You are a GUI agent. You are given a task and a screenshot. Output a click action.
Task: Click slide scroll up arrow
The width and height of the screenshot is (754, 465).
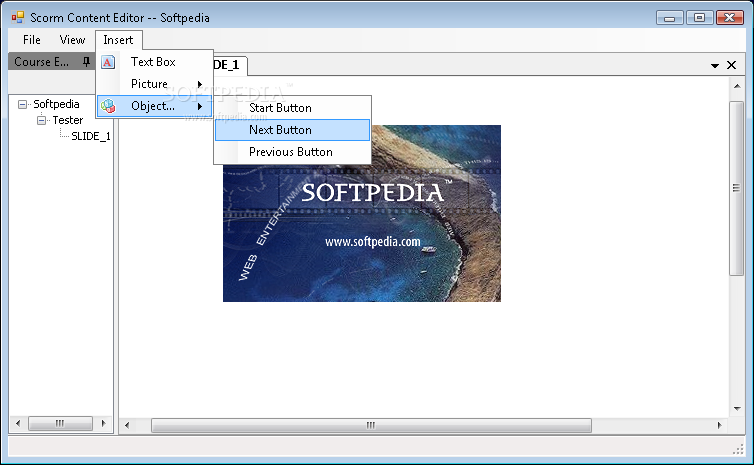click(x=737, y=86)
